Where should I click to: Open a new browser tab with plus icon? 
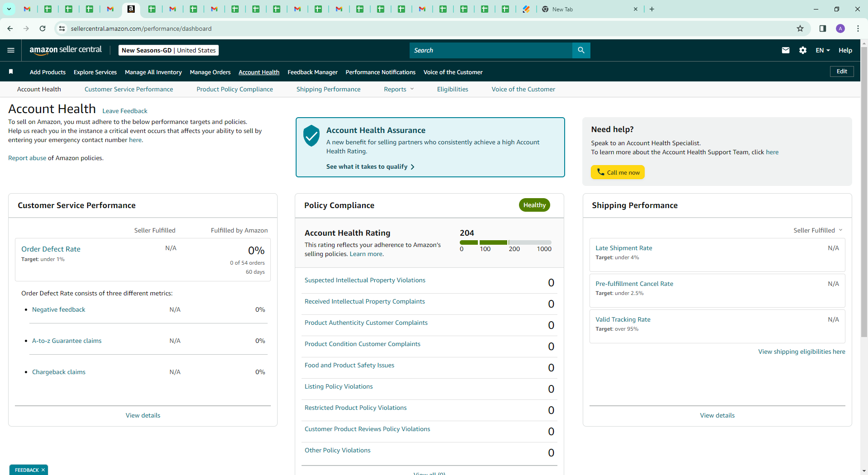click(652, 9)
